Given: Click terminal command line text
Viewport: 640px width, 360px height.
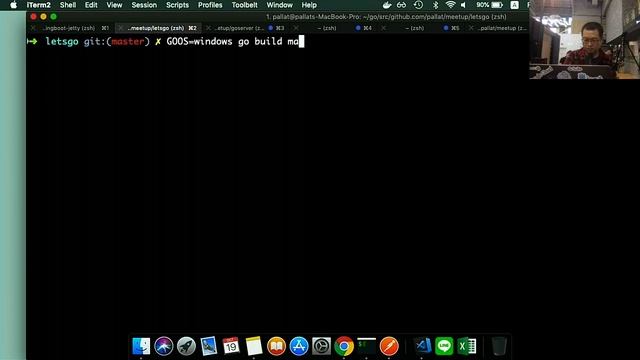Looking at the screenshot, I should 233,41.
